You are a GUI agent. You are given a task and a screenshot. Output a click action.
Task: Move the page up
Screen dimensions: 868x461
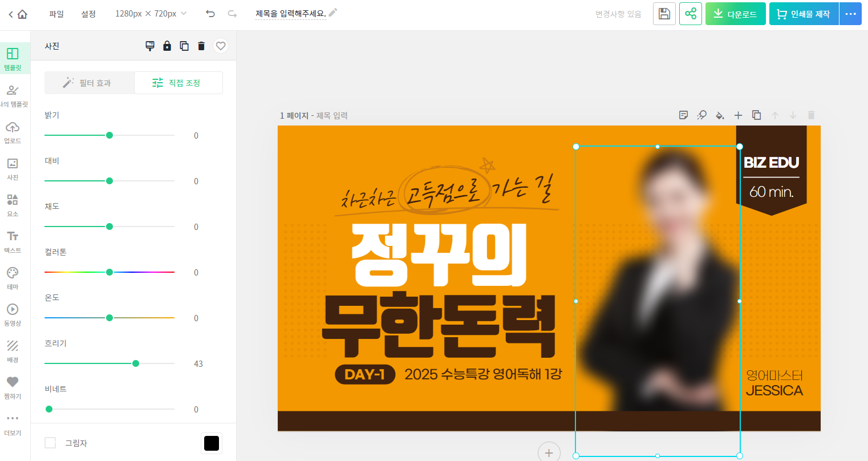point(775,115)
